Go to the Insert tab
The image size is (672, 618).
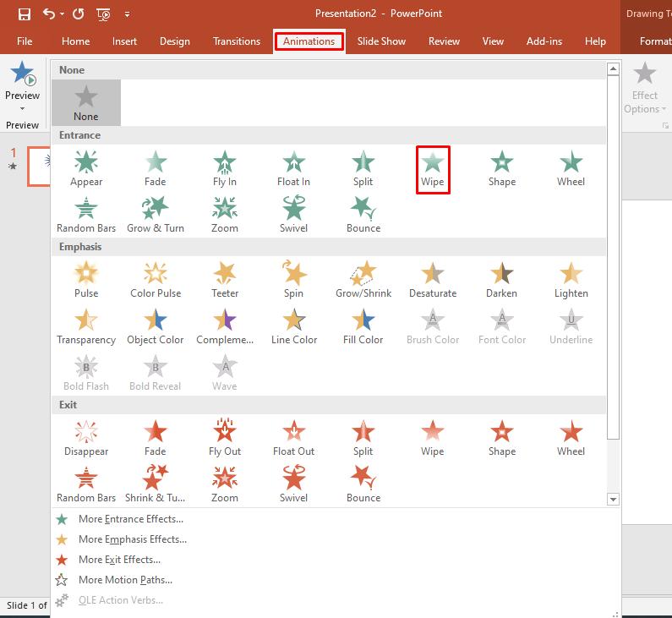coord(125,41)
